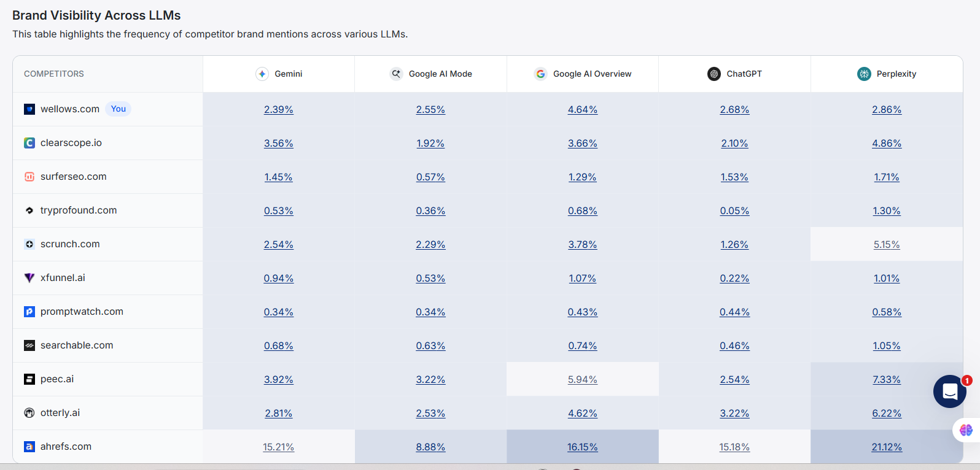Click the brain assistant icon at right edge
Viewport: 980px width, 470px height.
click(966, 430)
